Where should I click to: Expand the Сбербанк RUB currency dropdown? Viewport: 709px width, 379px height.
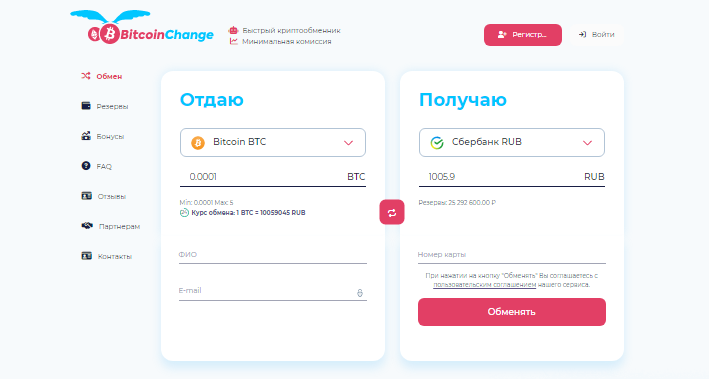point(511,142)
